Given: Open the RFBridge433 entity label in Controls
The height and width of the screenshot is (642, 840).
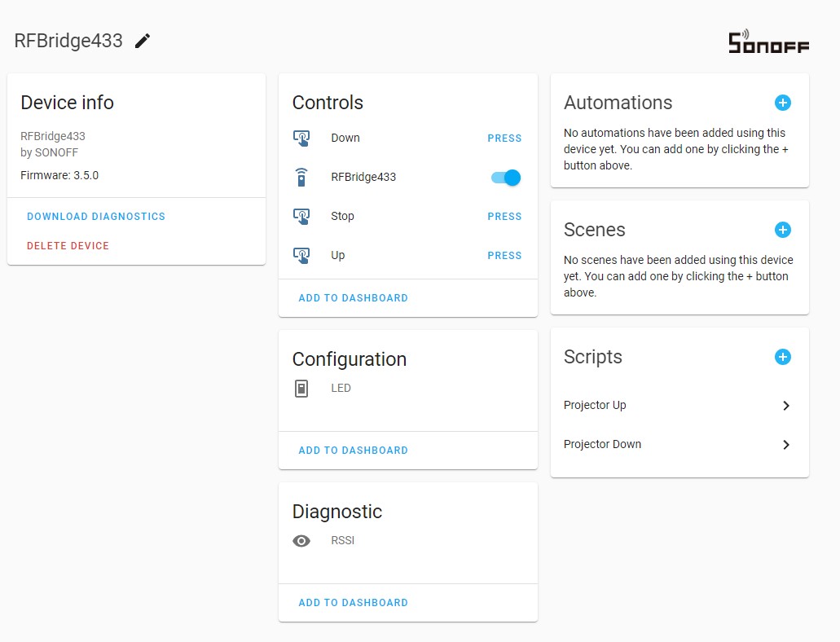Looking at the screenshot, I should pos(363,177).
